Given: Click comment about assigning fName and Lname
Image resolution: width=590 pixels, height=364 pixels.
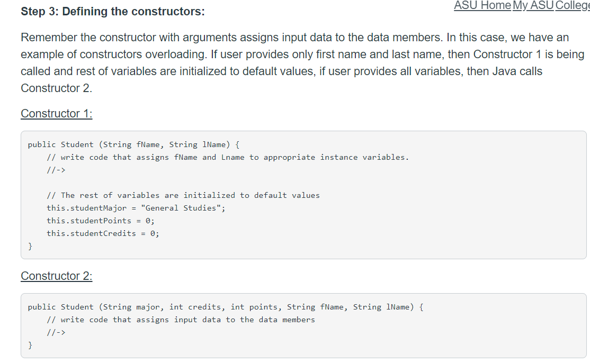Looking at the screenshot, I should pyautogui.click(x=228, y=158).
